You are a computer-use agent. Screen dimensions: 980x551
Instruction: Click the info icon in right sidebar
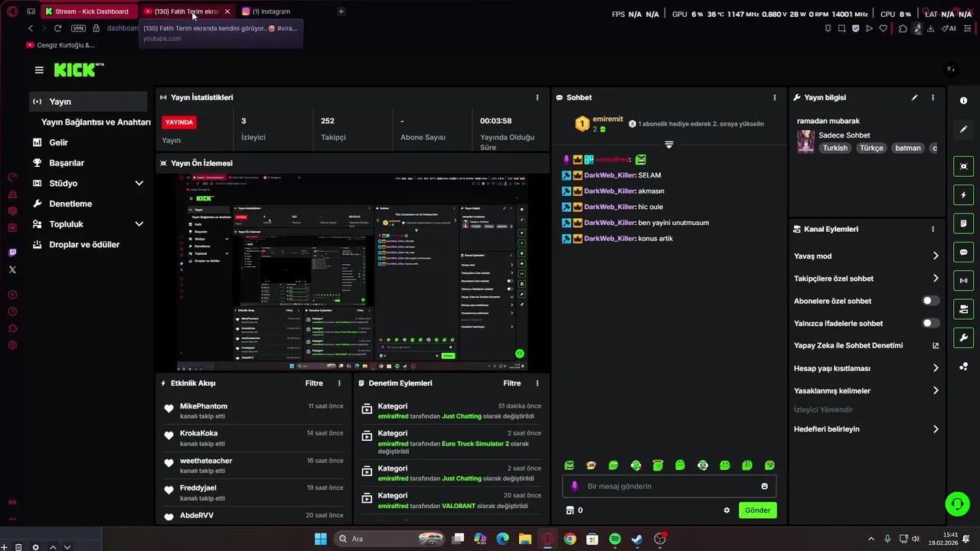point(963,100)
